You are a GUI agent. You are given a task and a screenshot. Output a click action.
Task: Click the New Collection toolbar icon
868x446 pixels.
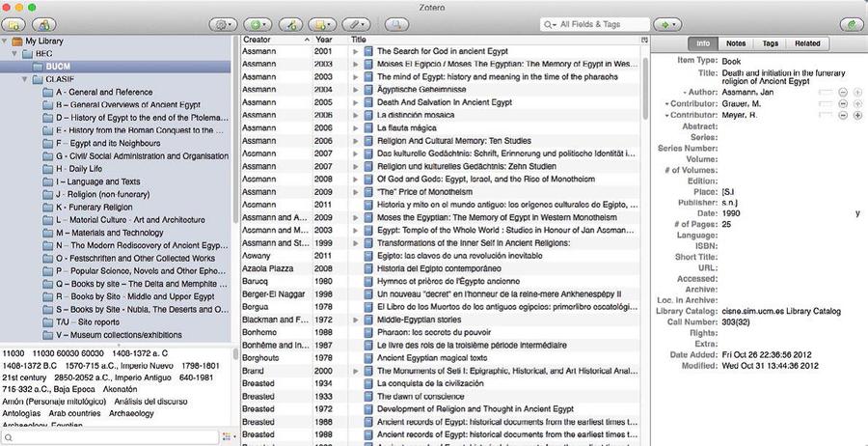(x=17, y=22)
